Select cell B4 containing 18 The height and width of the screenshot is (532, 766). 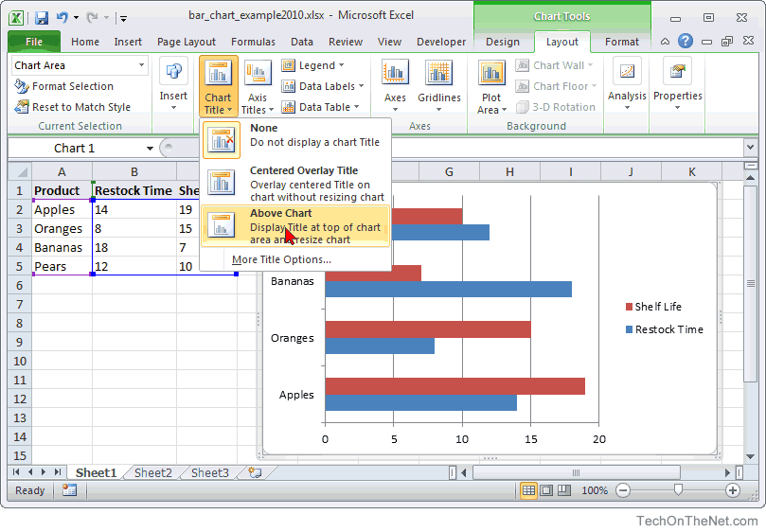pos(134,247)
